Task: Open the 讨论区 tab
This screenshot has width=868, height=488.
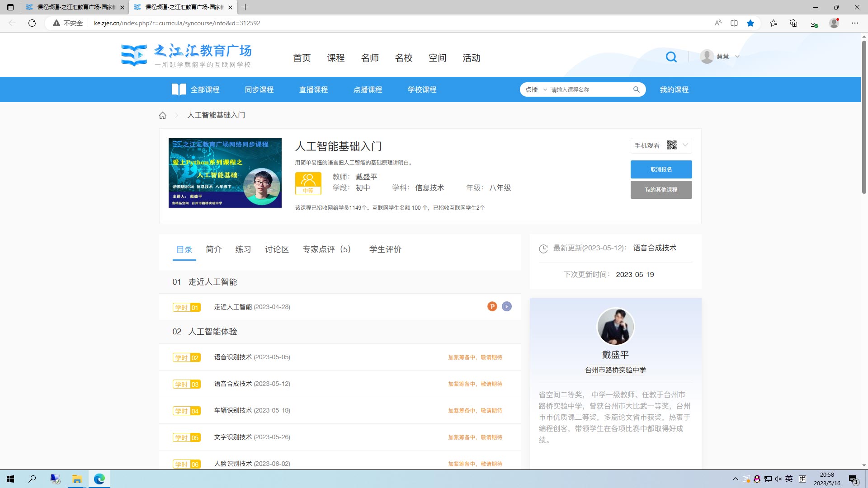Action: click(x=277, y=249)
